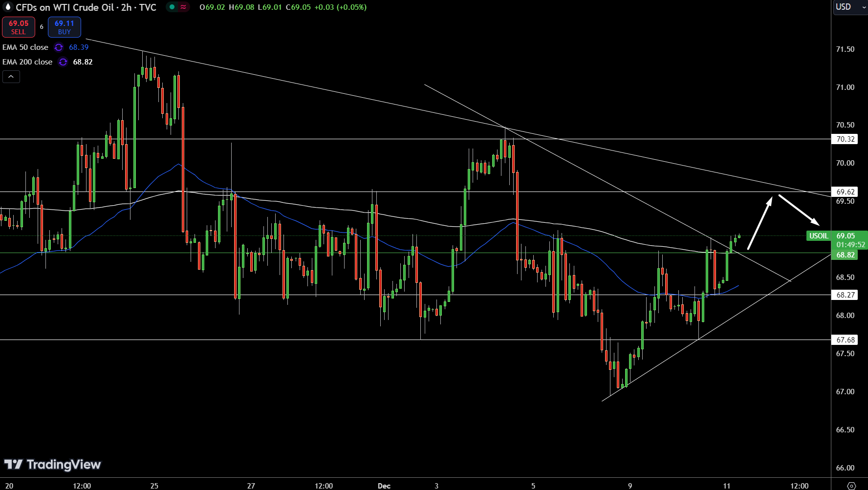Click the water drop symbol icon for WTI Crude Oil
Screen dimensions: 868x490
tap(7, 7)
